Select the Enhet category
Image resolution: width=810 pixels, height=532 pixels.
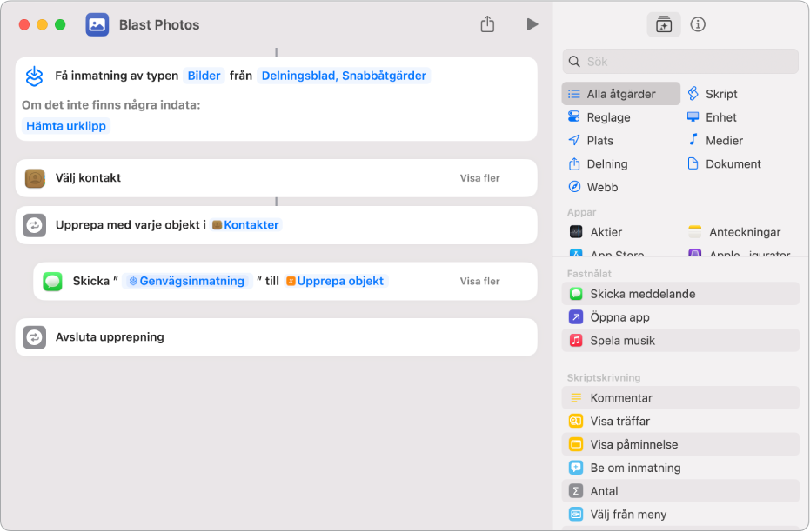click(x=712, y=117)
